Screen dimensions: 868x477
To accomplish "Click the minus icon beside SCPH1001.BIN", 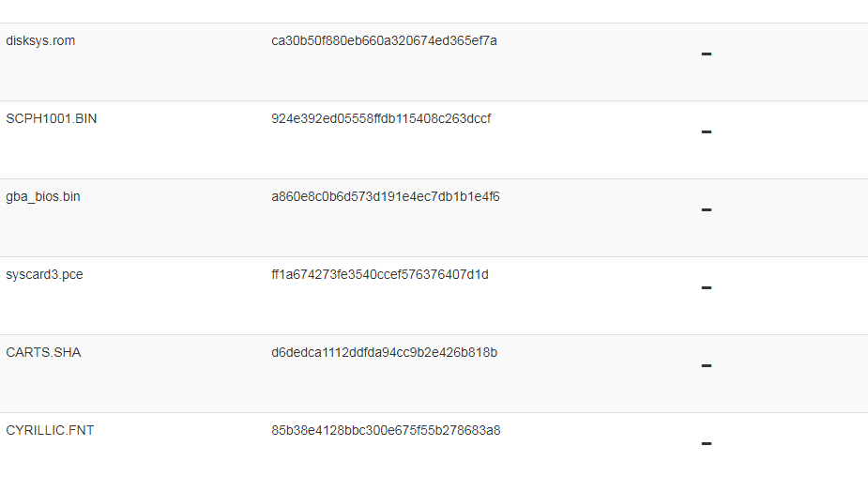I will 707,131.
